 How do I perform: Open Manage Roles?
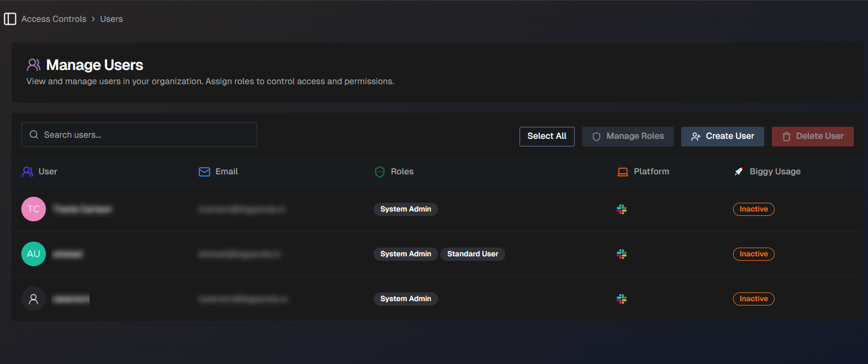628,136
